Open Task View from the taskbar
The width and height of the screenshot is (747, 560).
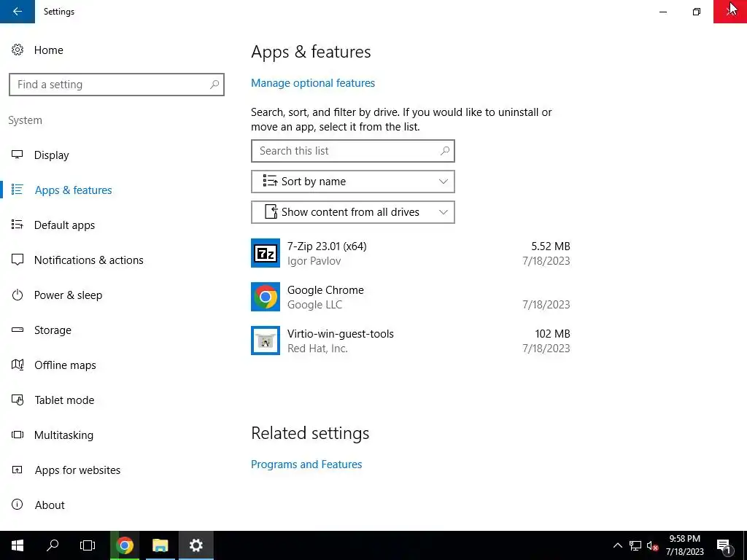[x=88, y=545]
